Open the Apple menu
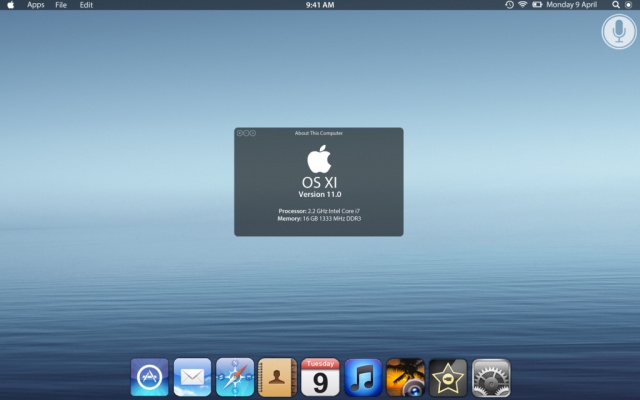 pos(10,5)
